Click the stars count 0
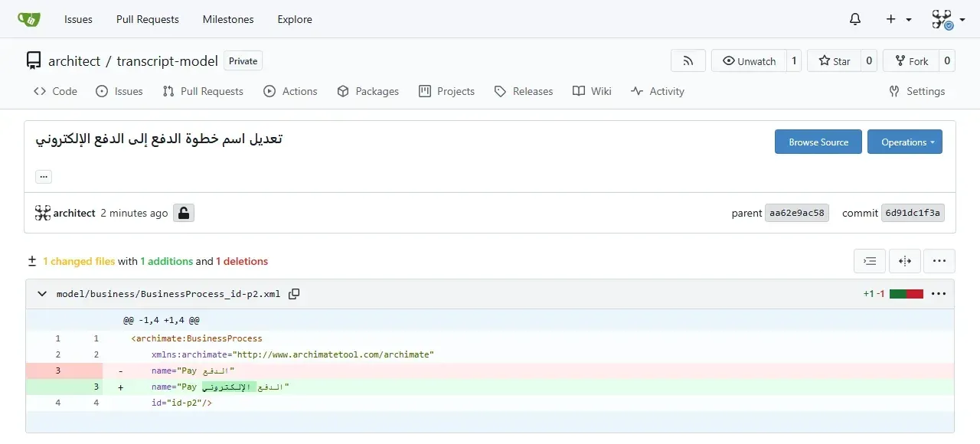The image size is (980, 444). [x=868, y=61]
